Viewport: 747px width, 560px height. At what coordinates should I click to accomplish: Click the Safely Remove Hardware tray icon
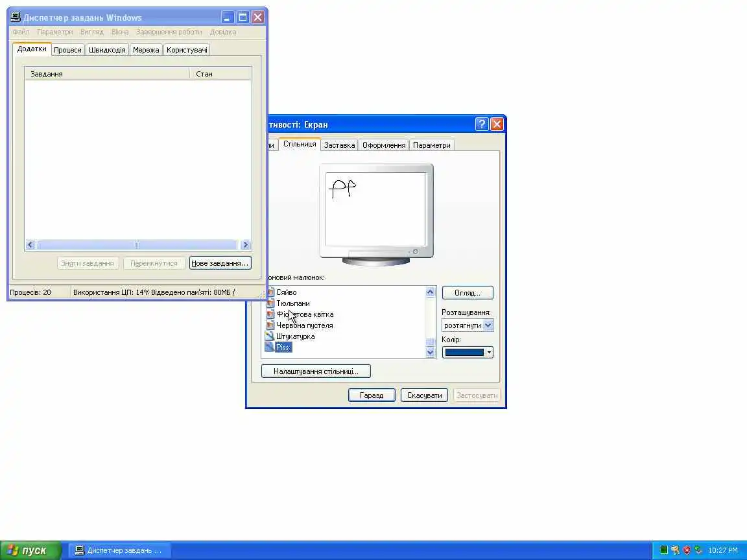coord(698,550)
